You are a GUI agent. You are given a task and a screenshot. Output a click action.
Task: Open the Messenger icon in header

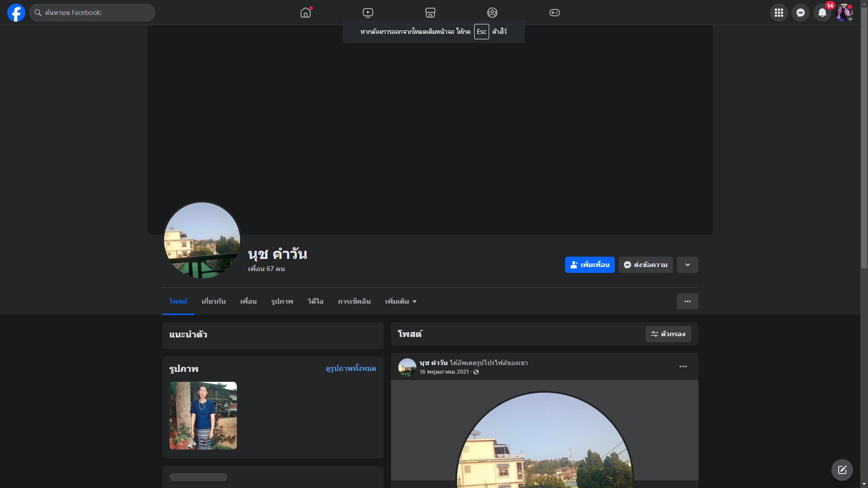(x=800, y=13)
